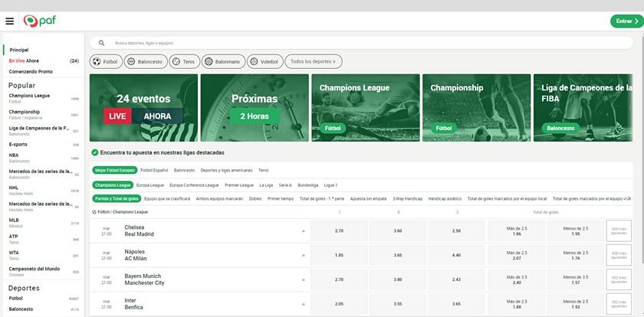Open WTA in the Popular list
Screen dimensions: 644x317
coord(44,256)
